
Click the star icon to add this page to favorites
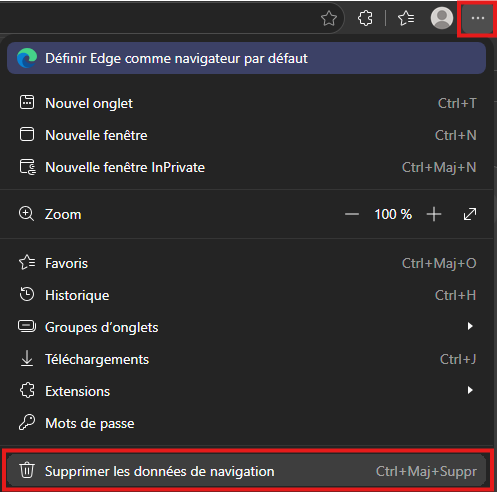click(329, 18)
